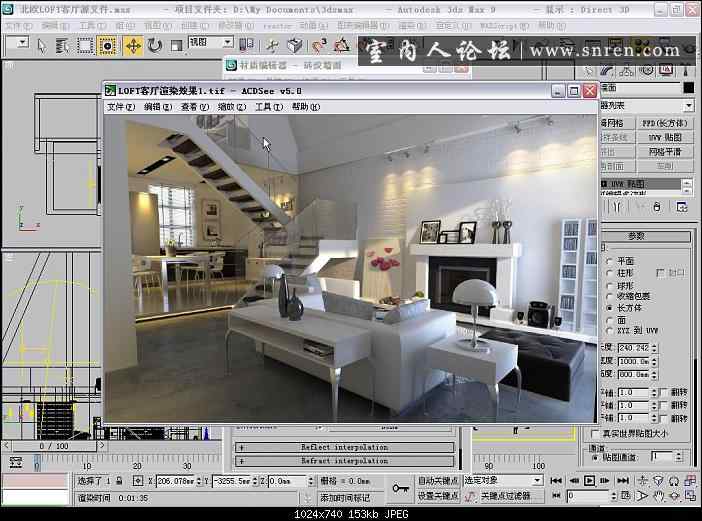
Task: Expand the Reflect interpolation rollout
Action: coord(344,447)
